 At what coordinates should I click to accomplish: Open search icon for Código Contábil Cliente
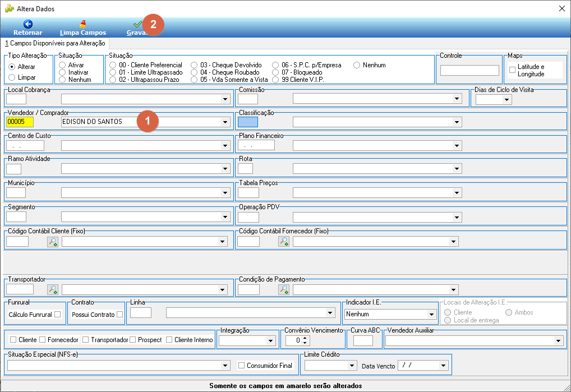point(53,242)
